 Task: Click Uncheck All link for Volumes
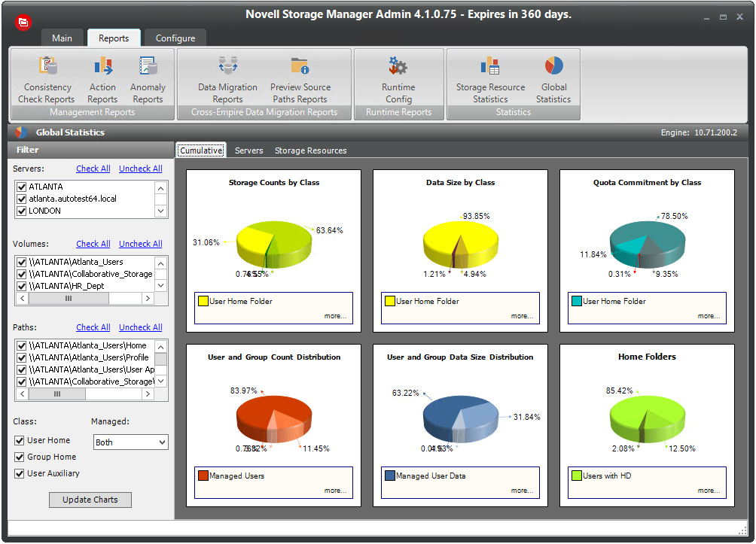(140, 244)
